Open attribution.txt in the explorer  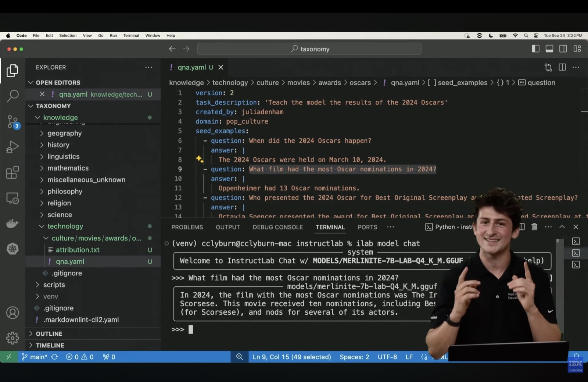point(78,250)
